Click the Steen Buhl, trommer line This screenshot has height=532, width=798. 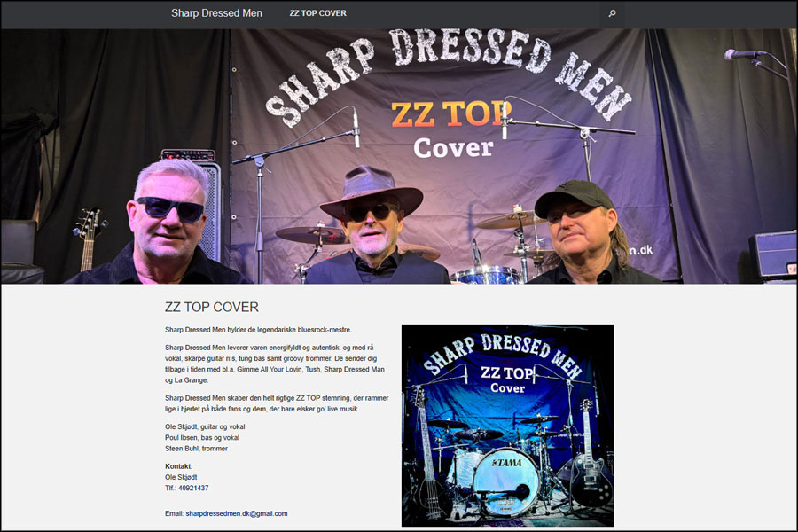[196, 449]
